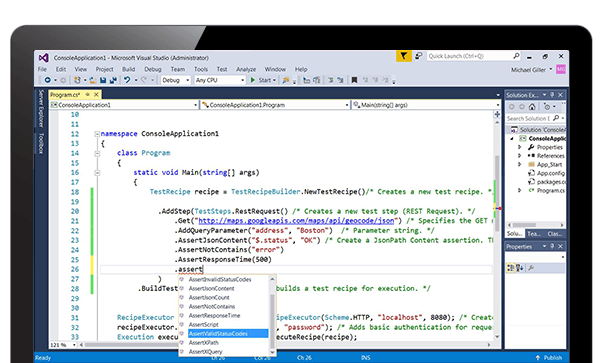
Task: Expand the App_Start folder node
Action: click(520, 164)
